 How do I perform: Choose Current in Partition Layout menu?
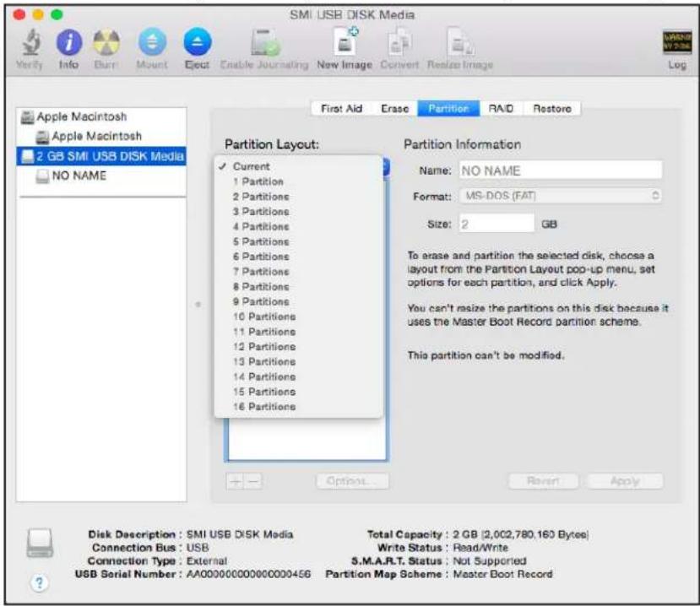[x=299, y=166]
